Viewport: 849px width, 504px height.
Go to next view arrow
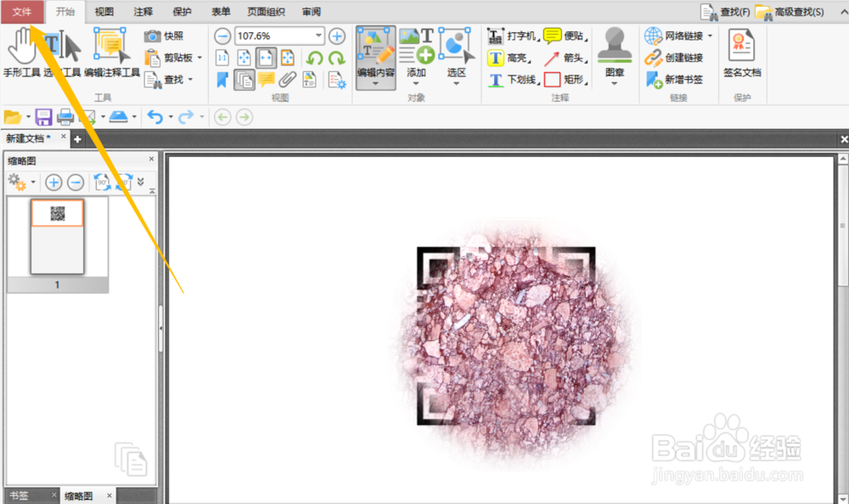point(245,117)
